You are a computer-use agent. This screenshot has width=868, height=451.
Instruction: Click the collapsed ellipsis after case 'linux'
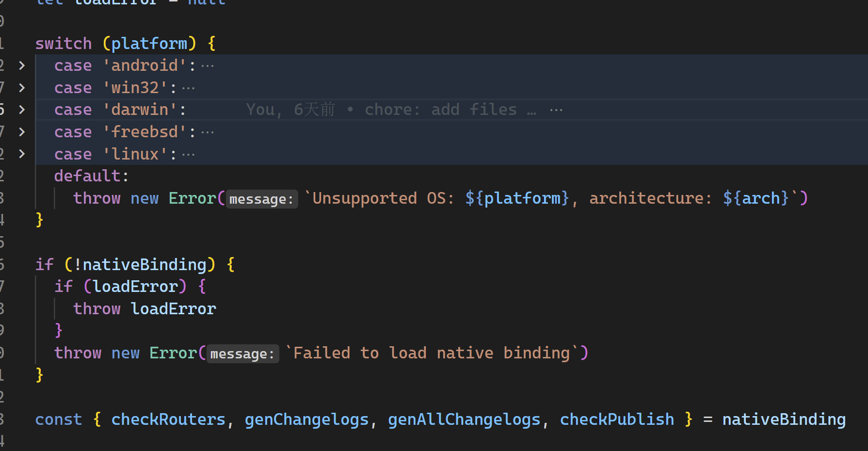(188, 155)
